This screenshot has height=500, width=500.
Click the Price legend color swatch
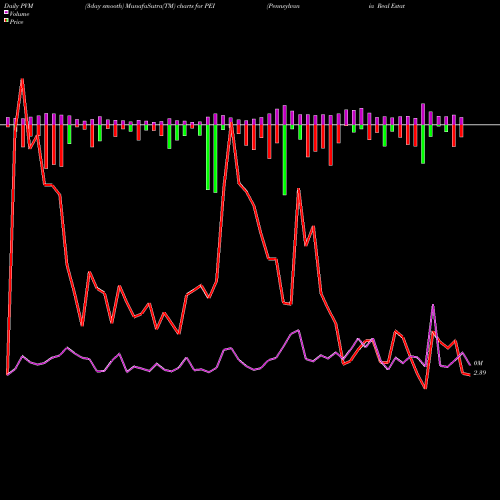6,21
